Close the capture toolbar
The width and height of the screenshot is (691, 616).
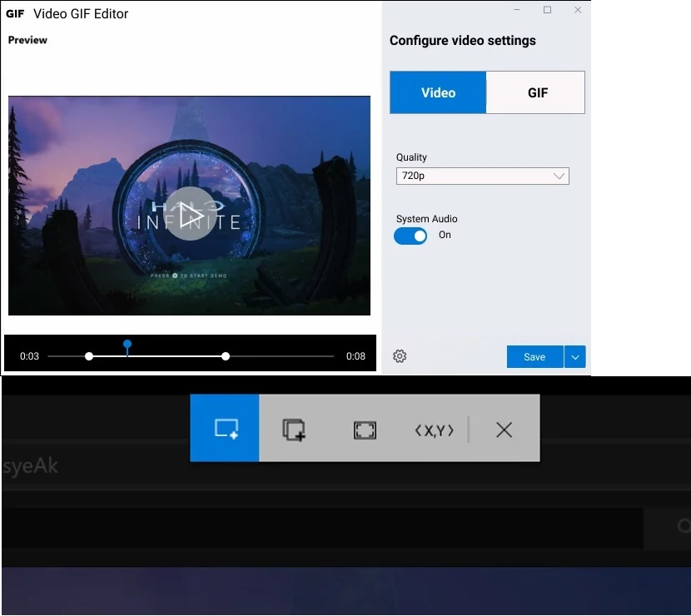504,430
